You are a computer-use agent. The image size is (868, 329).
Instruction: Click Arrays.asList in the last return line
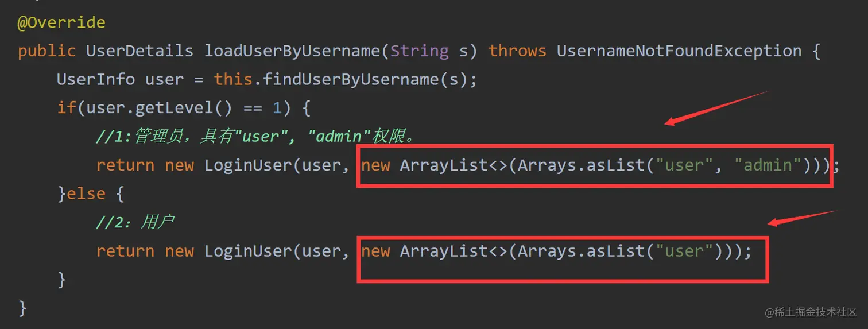580,251
